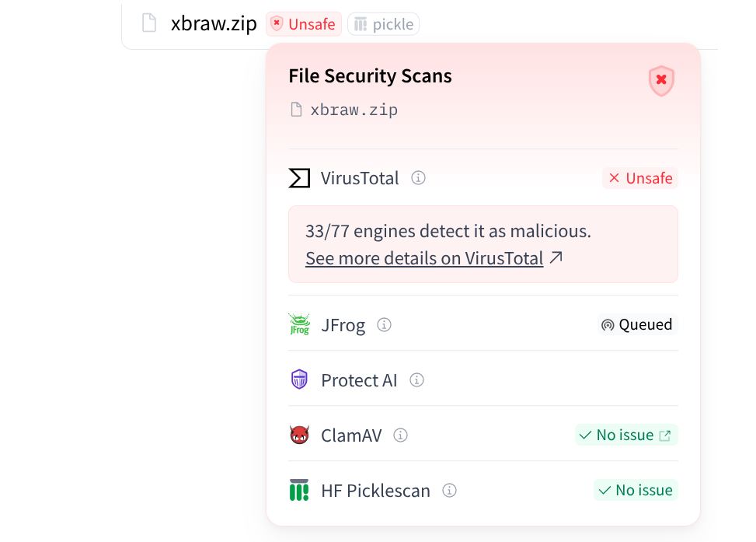The height and width of the screenshot is (542, 756).
Task: Select the pickle tag beside xbraw.zip
Action: (x=383, y=23)
